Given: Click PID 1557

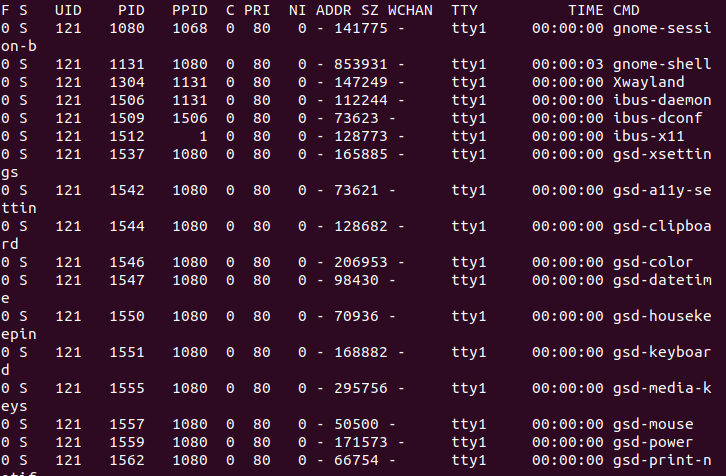Looking at the screenshot, I should pos(127,424).
